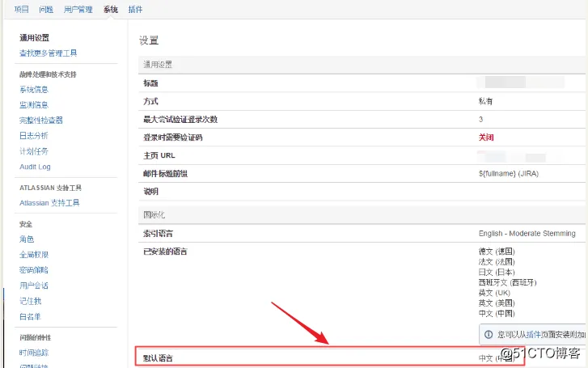Open 计划任务 sidebar link
The image size is (588, 368).
[x=34, y=151]
